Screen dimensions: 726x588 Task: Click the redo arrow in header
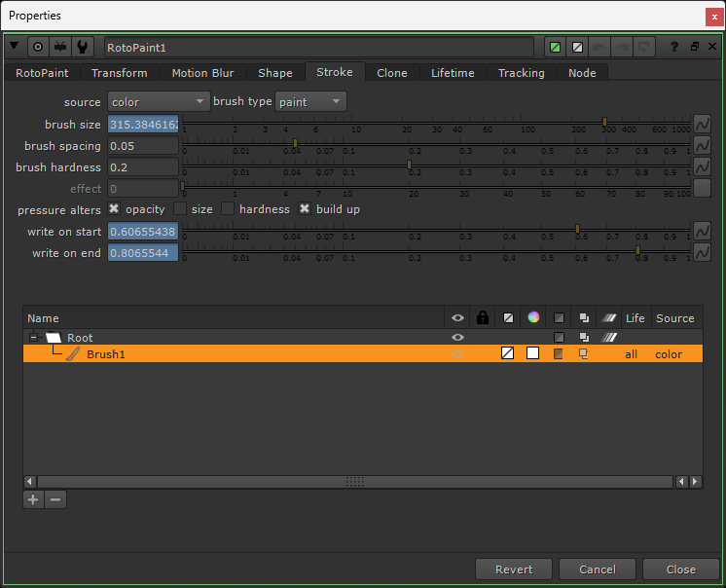click(x=622, y=47)
